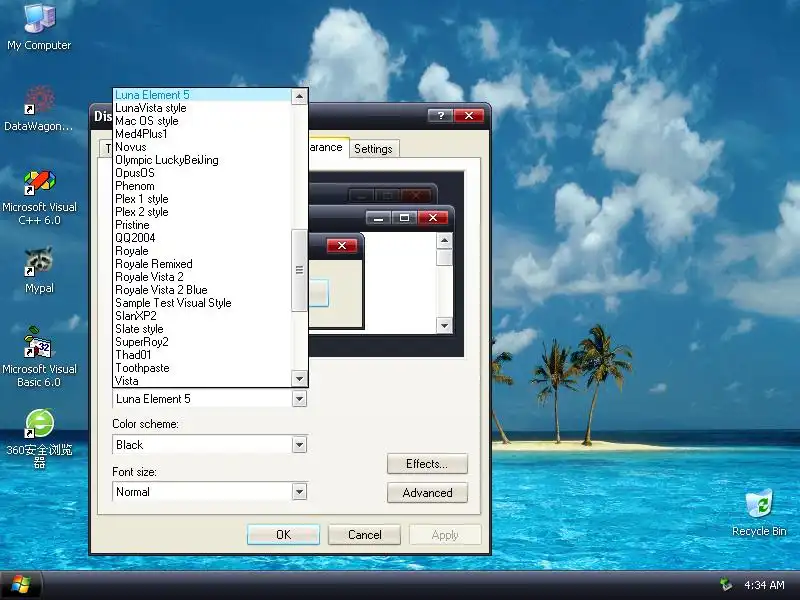Toggle the Luna Element 5 dropdown arrow
This screenshot has height=600, width=800.
coord(299,399)
